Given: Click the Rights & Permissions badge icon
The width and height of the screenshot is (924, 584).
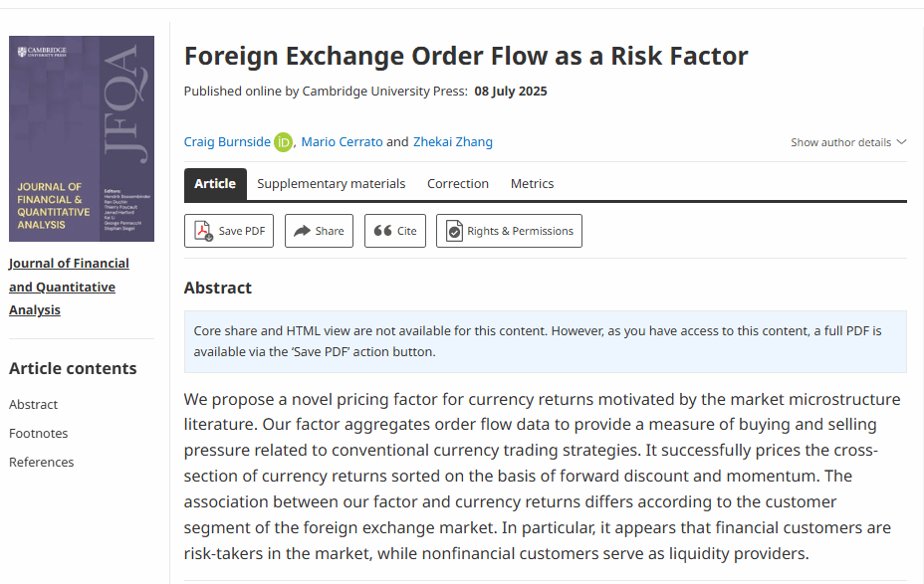Looking at the screenshot, I should [454, 231].
